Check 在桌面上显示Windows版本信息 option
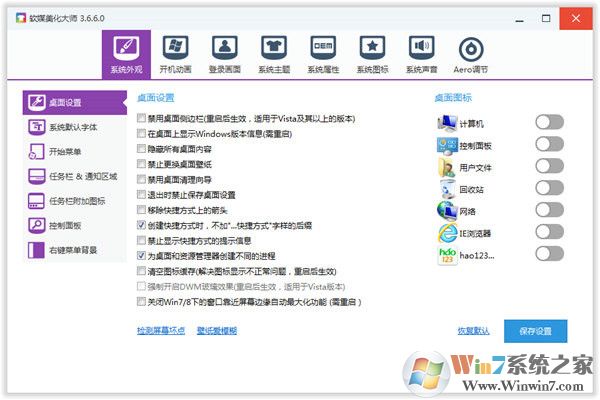Screen dimensions: 600x400 click(x=141, y=133)
